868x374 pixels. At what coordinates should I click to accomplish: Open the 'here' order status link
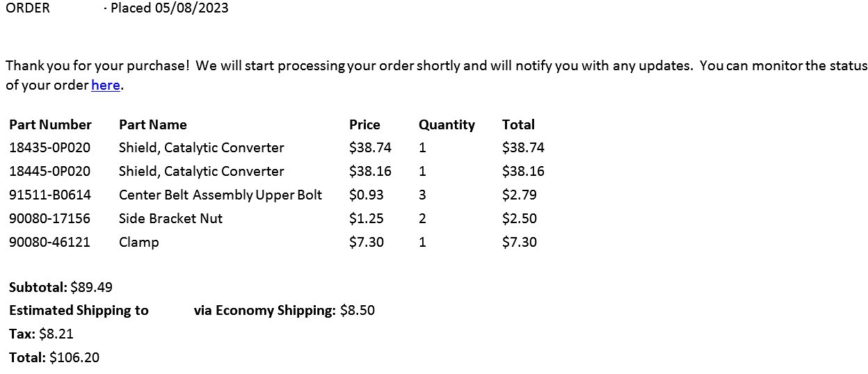[x=106, y=86]
